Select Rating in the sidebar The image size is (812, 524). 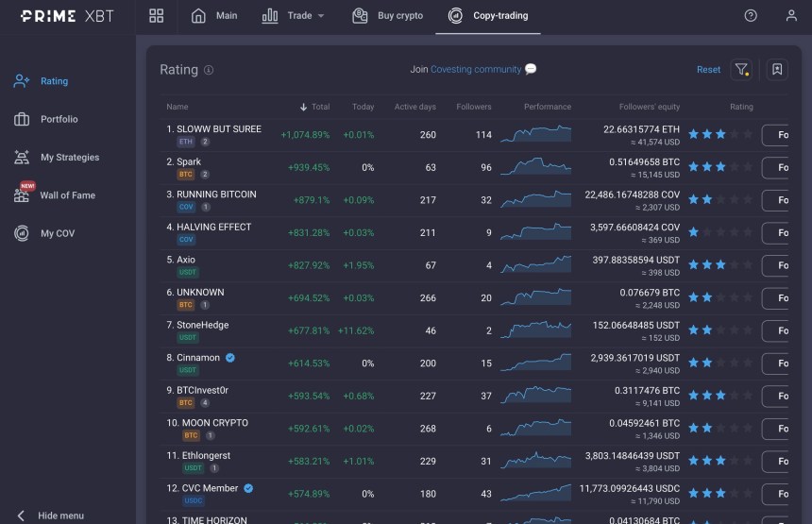42,81
